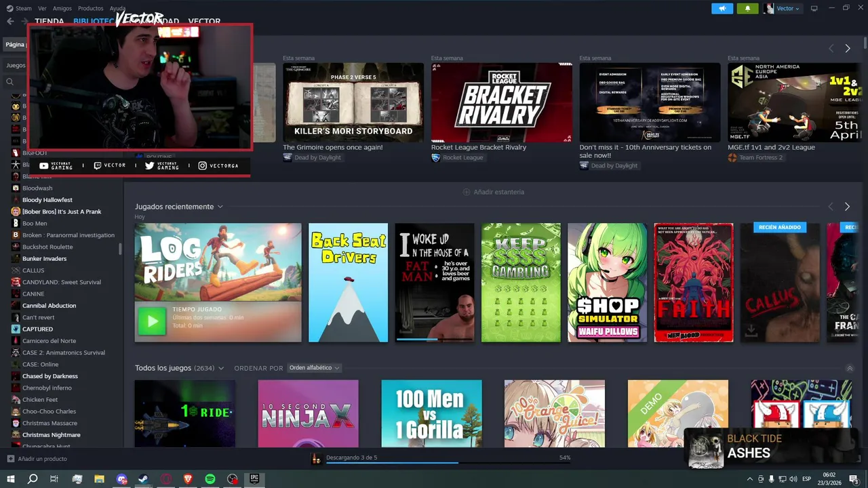This screenshot has width=868, height=488.
Task: Click the Team Fortress 2 icon under MGE.tf
Action: (x=732, y=157)
